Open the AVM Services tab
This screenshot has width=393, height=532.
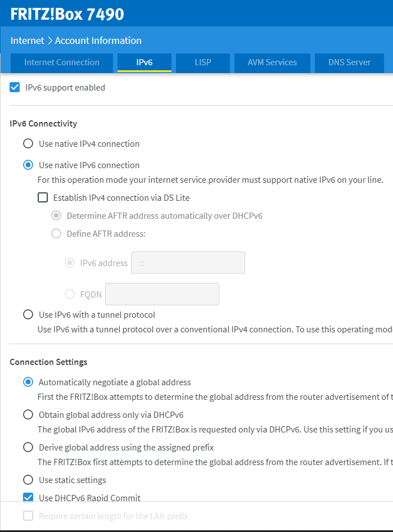[272, 62]
